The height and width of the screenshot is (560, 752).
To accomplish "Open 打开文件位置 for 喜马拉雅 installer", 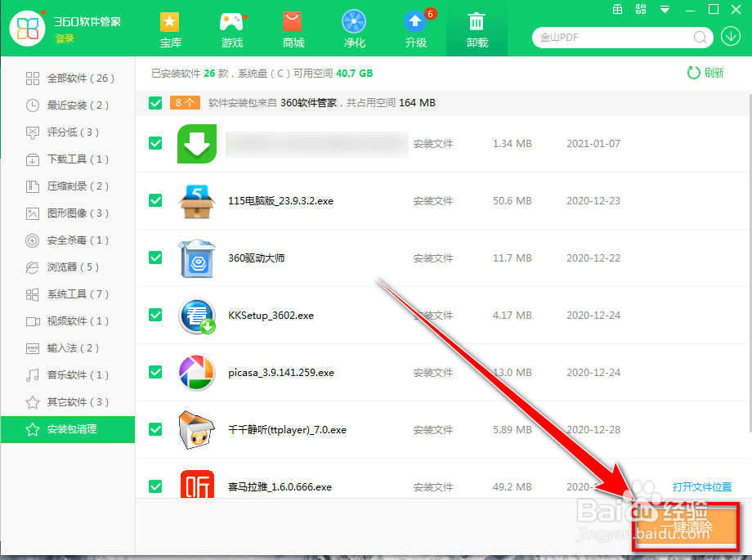I will tap(702, 486).
